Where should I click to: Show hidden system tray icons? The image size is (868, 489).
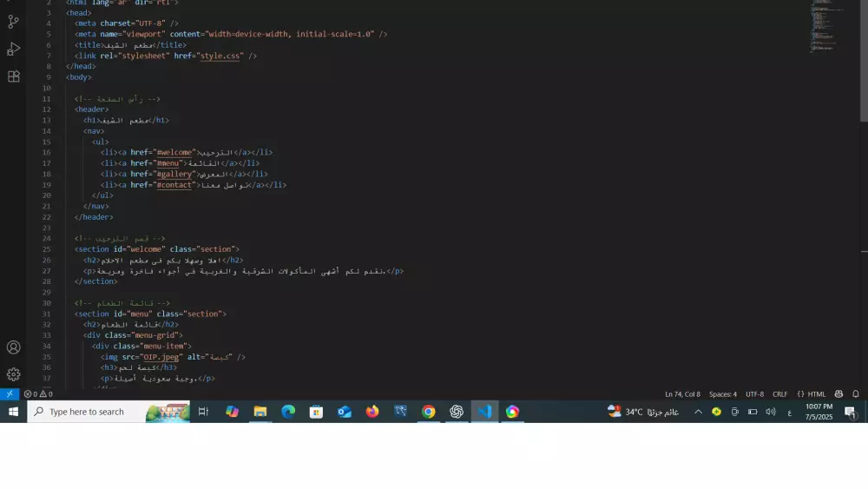[x=698, y=412]
